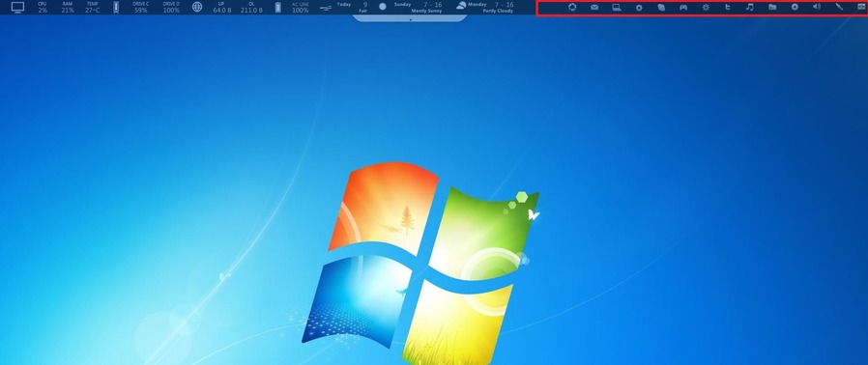Open the Twitter 't' launcher icon
Image resolution: width=868 pixels, height=365 pixels.
coord(728,7)
